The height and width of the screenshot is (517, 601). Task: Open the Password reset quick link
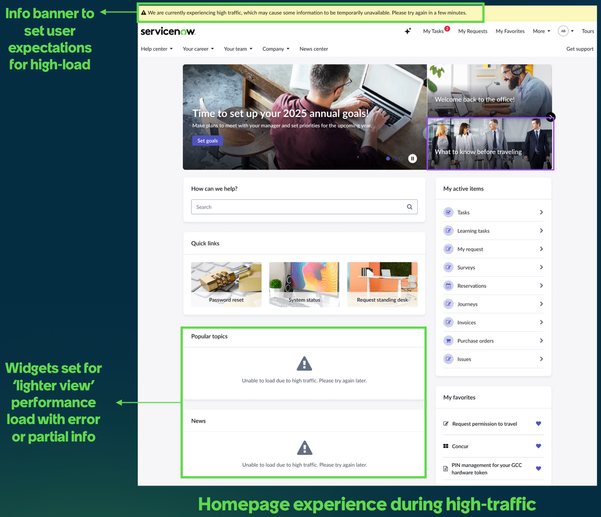tap(226, 284)
